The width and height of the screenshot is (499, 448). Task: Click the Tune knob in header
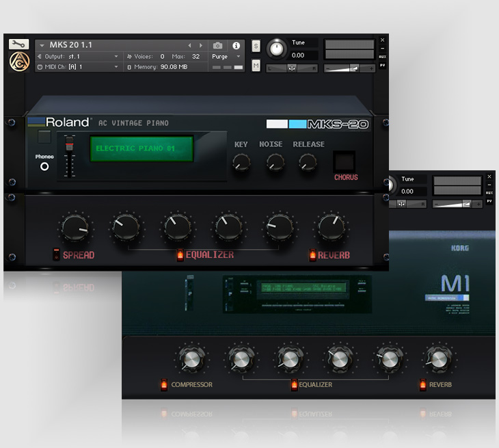[x=276, y=49]
